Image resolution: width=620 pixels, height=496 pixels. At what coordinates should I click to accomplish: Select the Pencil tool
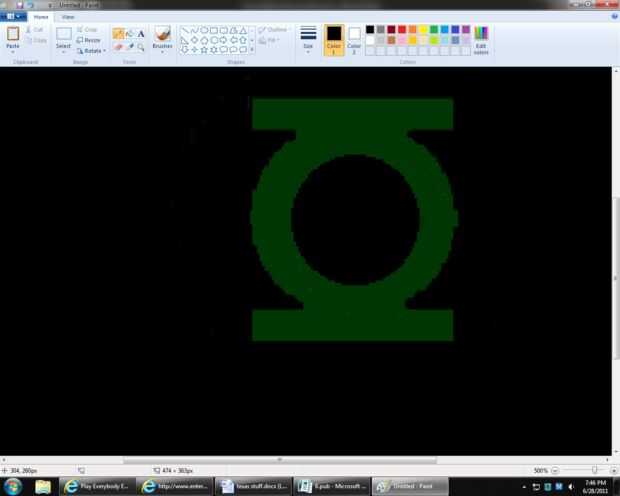coord(118,34)
